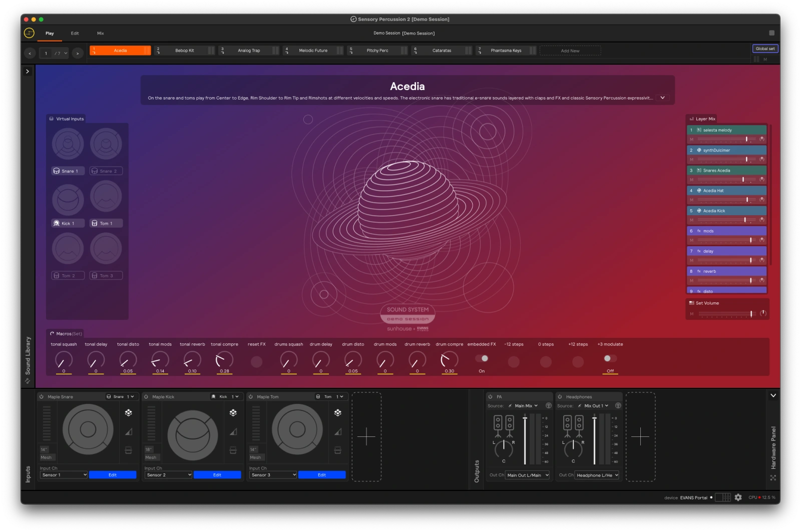Collapse the hardware panel chevron
The image size is (801, 532).
(x=773, y=396)
